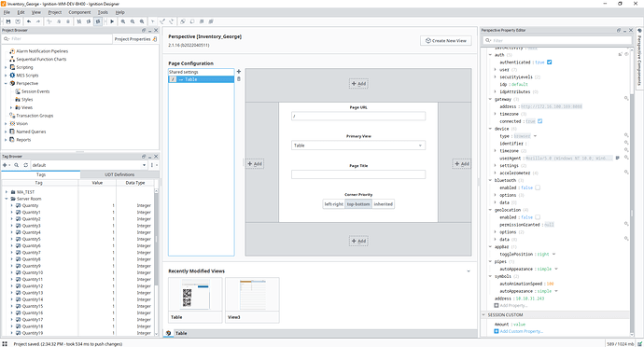Toggle geolocation enabled checkbox

pos(538,217)
